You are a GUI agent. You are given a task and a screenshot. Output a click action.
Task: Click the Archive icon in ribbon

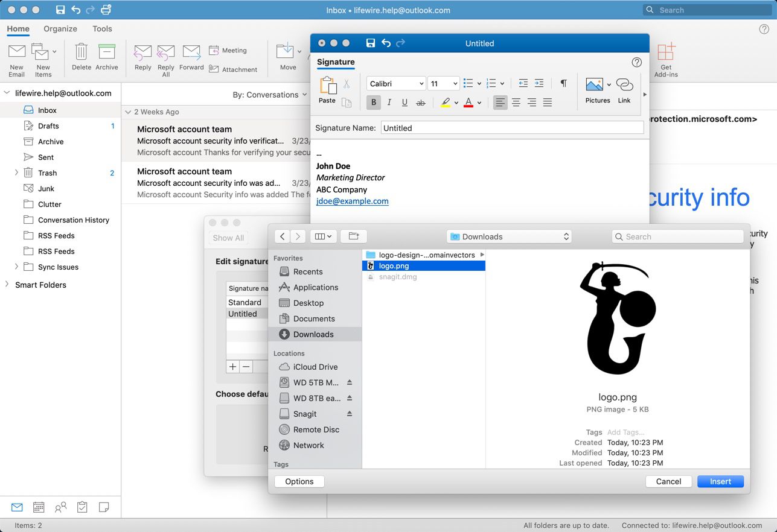pyautogui.click(x=107, y=52)
